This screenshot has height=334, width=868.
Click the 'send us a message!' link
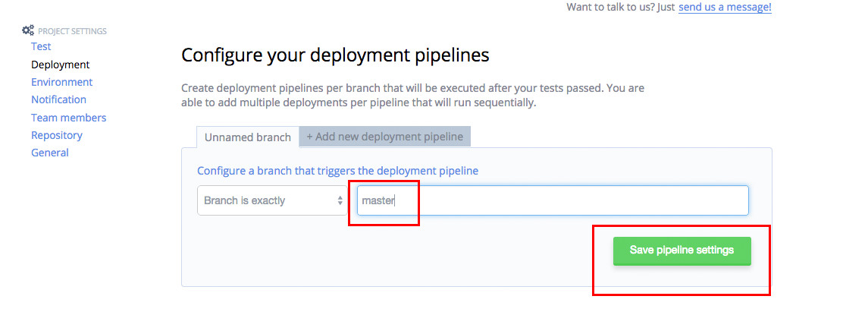tap(725, 7)
